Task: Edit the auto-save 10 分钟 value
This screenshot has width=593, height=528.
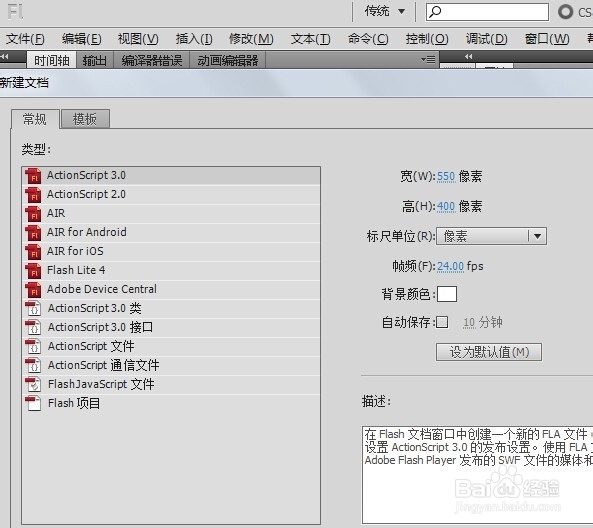Action: 469,323
